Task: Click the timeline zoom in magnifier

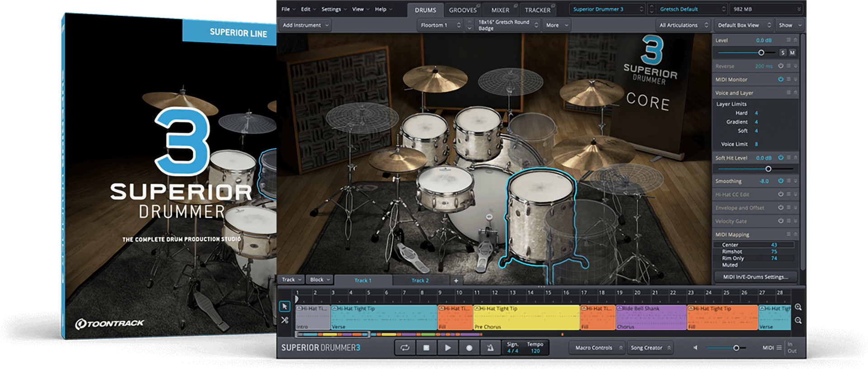Action: (798, 307)
